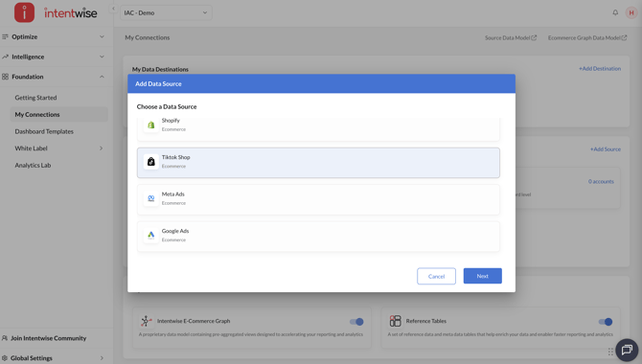Screen dimensions: 642x364
Task: Click the Add Data Source dialog title
Action: 158,83
